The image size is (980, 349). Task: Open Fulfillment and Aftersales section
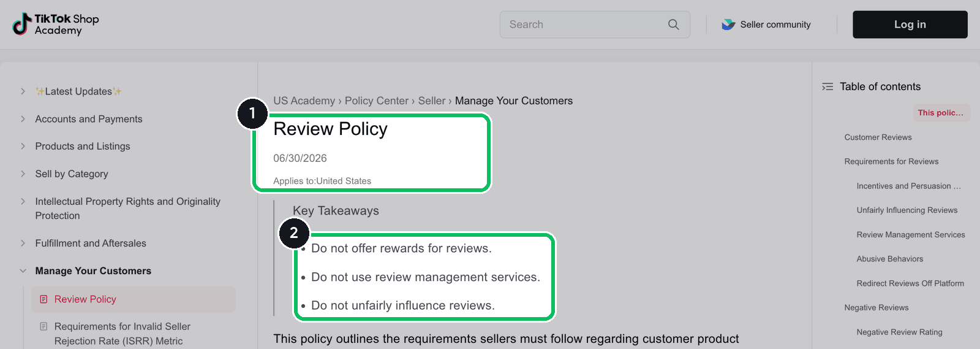[x=91, y=243]
